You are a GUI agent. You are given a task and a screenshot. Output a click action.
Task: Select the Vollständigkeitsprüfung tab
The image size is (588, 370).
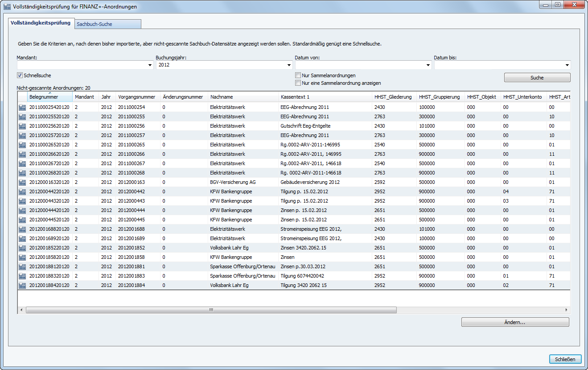41,23
